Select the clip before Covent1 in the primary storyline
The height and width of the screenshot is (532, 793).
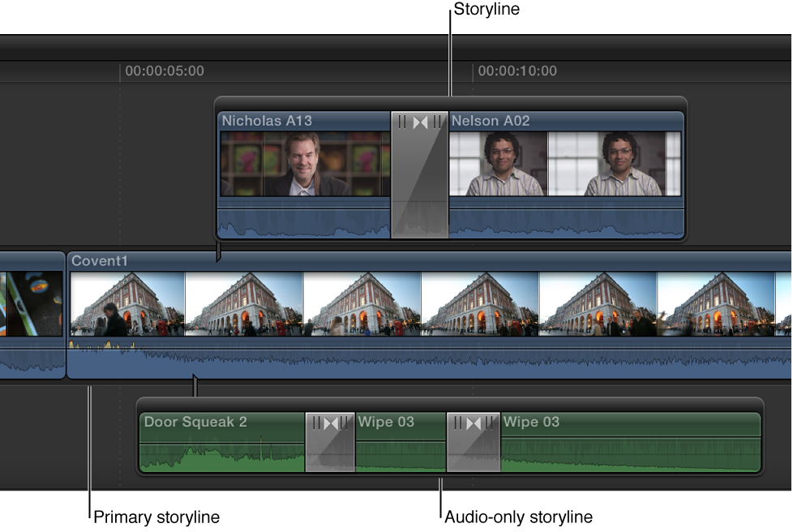[x=32, y=315]
